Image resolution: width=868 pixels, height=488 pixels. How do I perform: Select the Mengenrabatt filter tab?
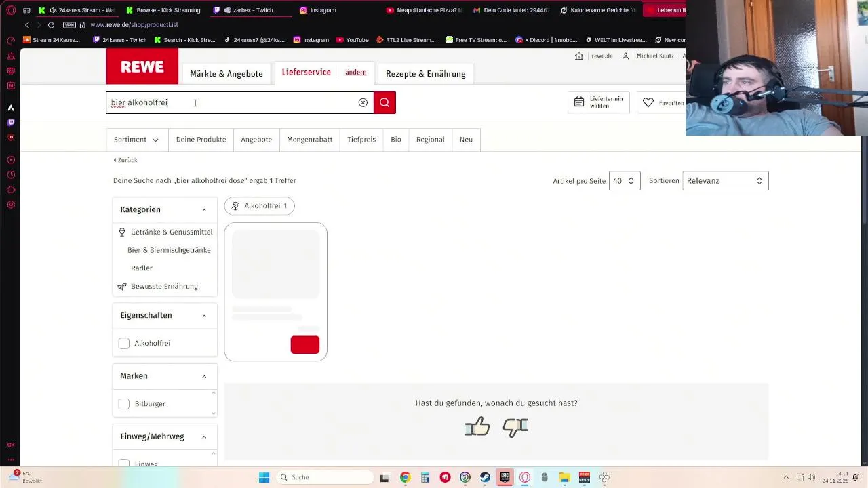[310, 139]
